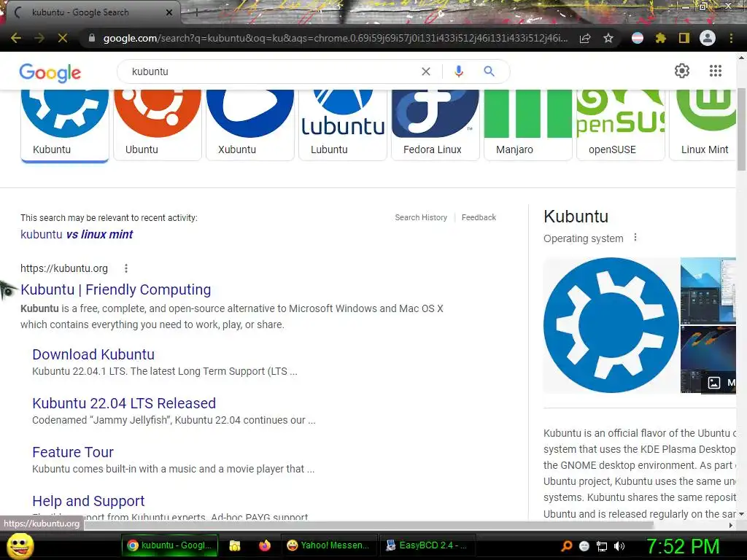Select the Manjaro carousel card
Screen dimensions: 747x560
(x=528, y=125)
